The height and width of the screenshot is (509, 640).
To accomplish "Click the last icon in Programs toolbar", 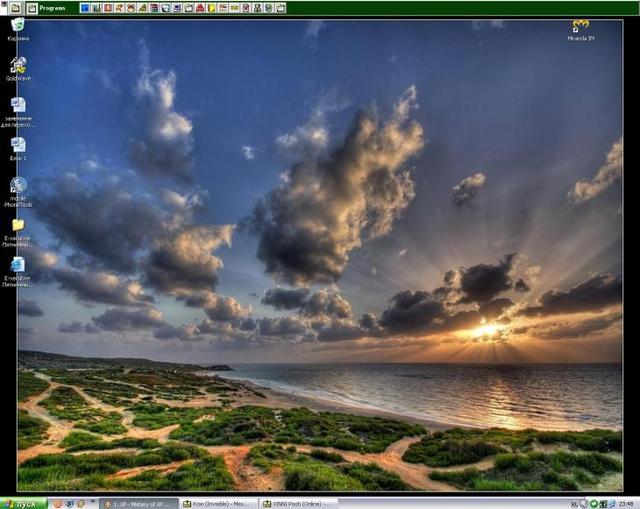I will pos(280,8).
